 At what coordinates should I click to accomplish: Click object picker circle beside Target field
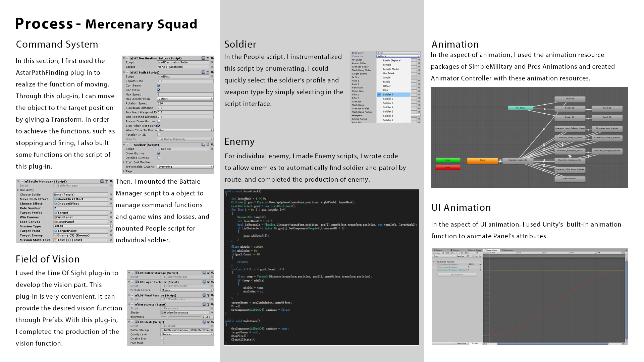212,67
